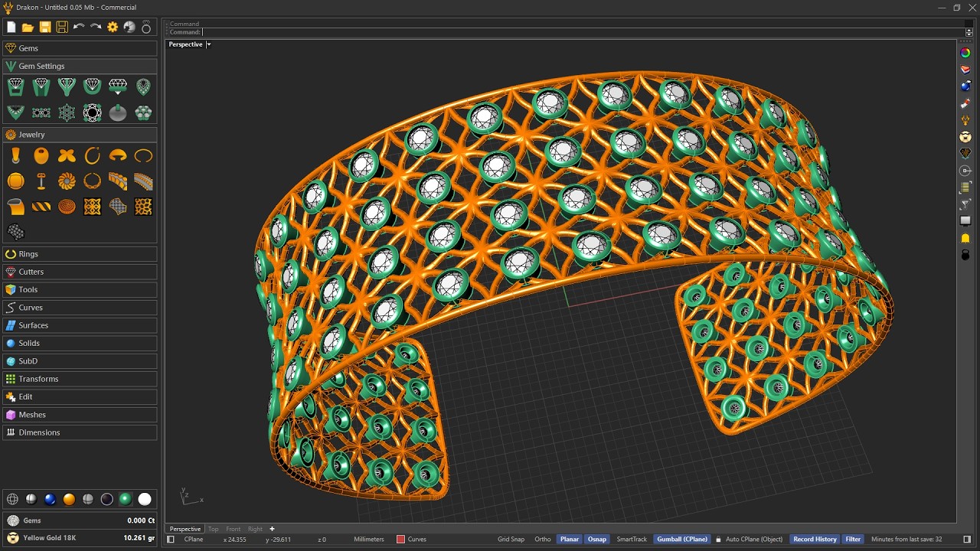Undo the last action
Screen dimensions: 980x551
pos(79,28)
